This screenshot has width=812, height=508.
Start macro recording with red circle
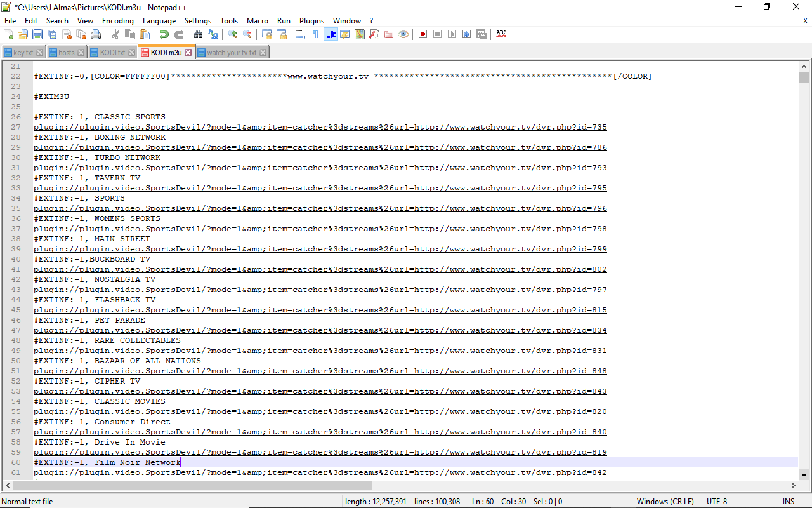[x=423, y=34]
